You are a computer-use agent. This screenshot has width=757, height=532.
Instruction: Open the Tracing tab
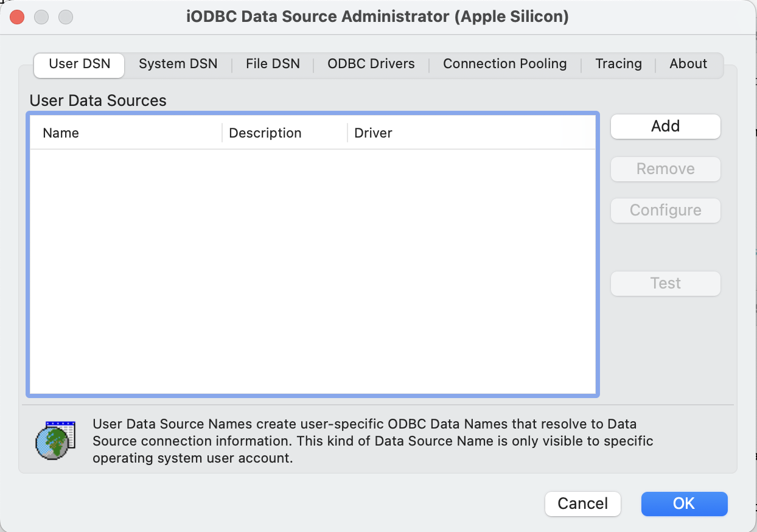pos(618,64)
